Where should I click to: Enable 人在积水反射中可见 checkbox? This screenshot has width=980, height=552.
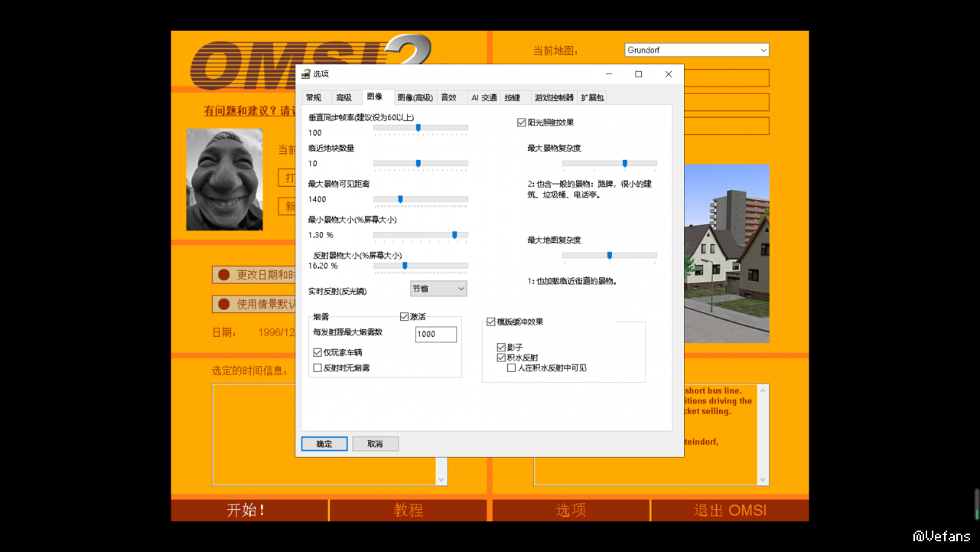511,368
